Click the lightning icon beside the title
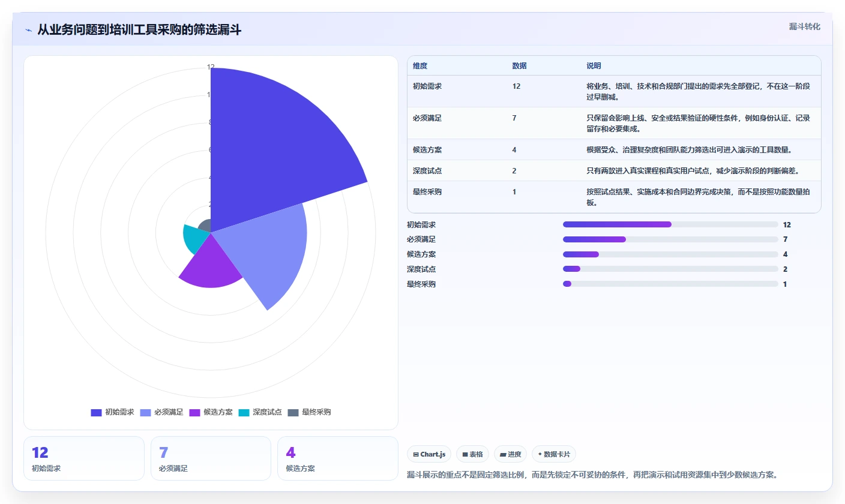The height and width of the screenshot is (504, 845). pyautogui.click(x=28, y=30)
